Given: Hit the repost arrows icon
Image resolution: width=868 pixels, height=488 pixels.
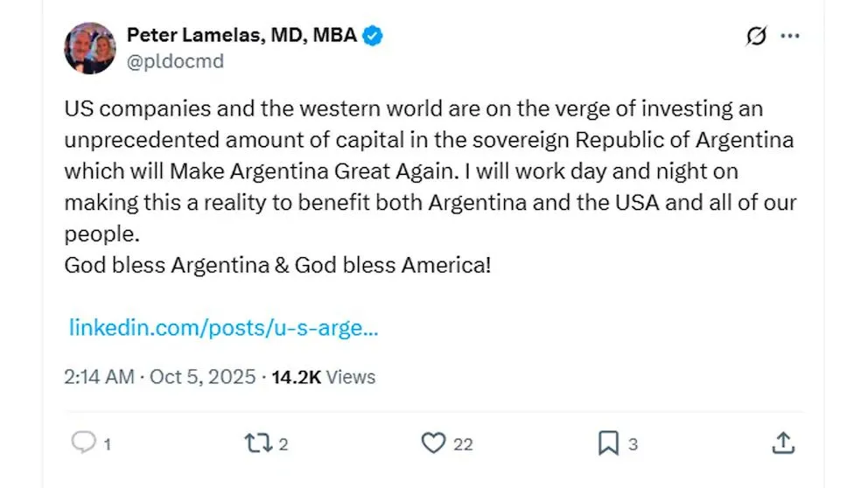Looking at the screenshot, I should pyautogui.click(x=258, y=443).
